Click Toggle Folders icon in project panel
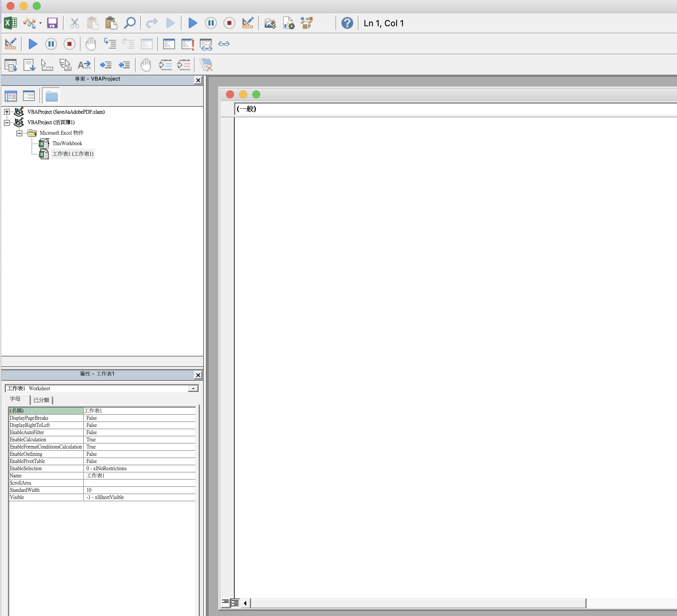The width and height of the screenshot is (677, 616). (x=51, y=96)
